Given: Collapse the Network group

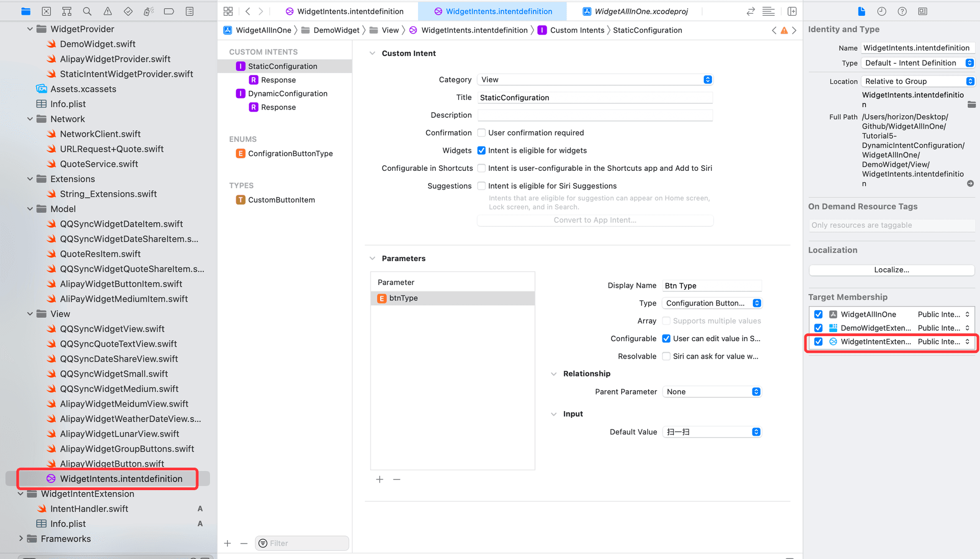Looking at the screenshot, I should point(30,119).
